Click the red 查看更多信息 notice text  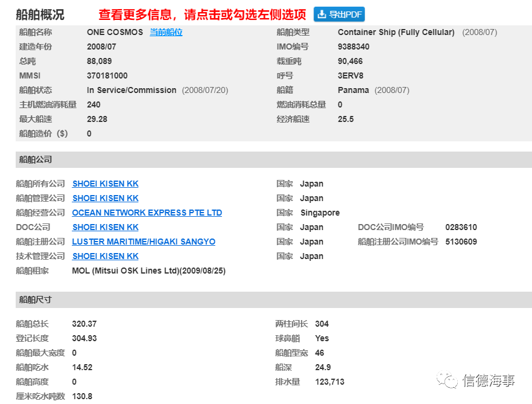(202, 14)
